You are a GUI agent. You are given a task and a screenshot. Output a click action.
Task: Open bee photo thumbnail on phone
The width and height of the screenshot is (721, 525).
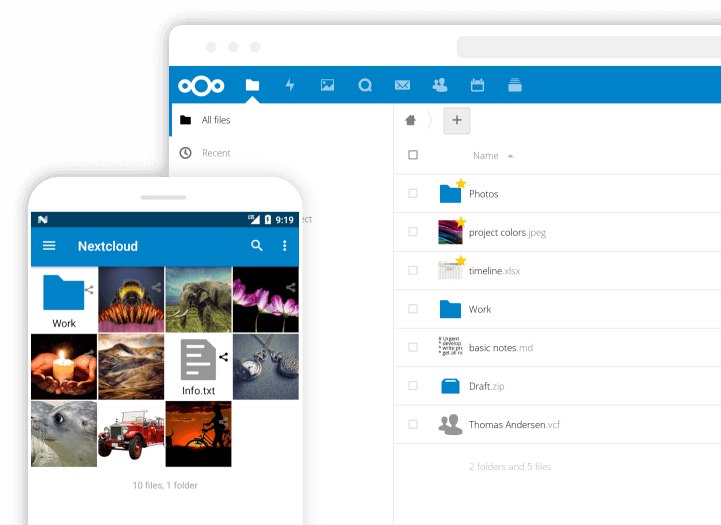[131, 299]
